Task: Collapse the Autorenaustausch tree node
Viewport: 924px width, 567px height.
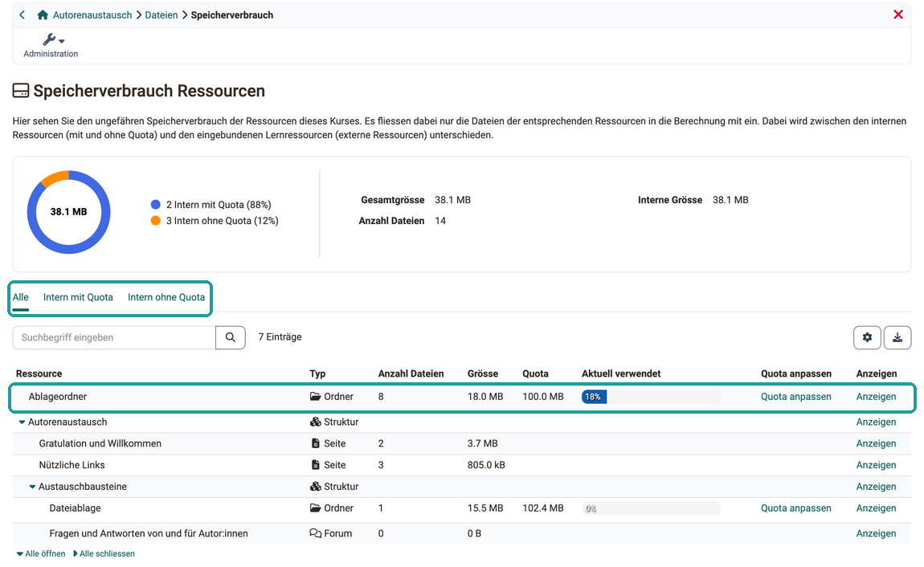Action: [22, 422]
